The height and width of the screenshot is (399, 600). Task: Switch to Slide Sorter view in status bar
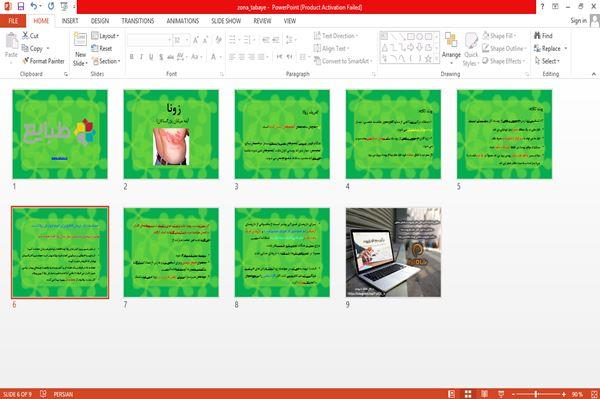(468, 394)
